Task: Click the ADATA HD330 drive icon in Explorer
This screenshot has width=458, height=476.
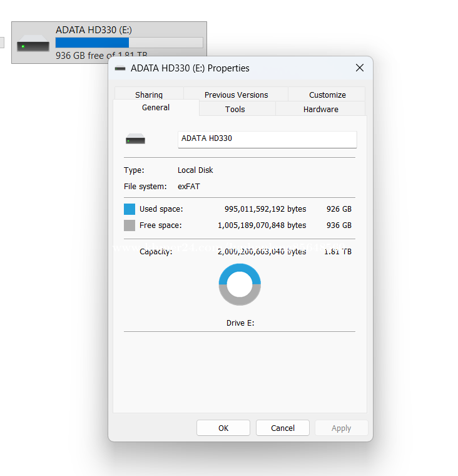Action: pyautogui.click(x=33, y=46)
